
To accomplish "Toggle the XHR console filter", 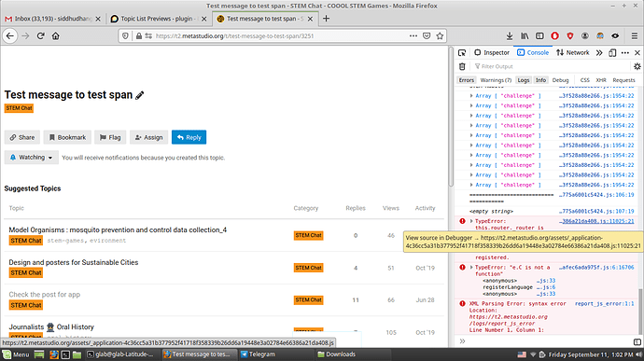I will [601, 80].
